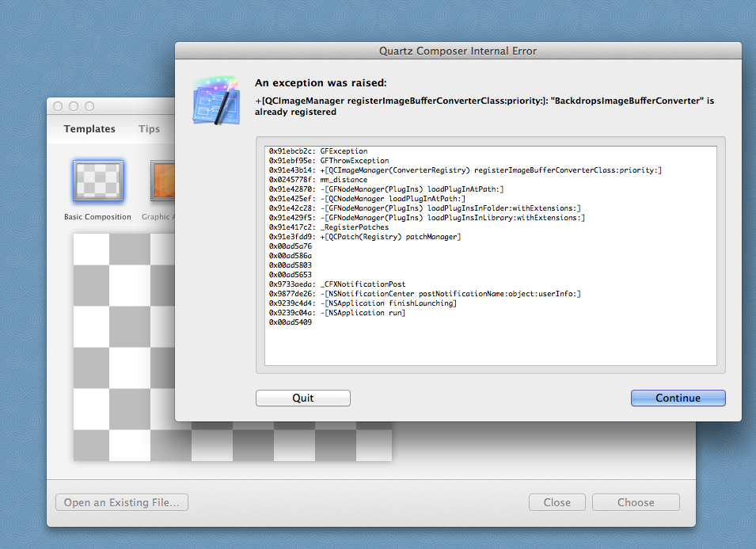Click the '_RegisterPatches' stack trace line
This screenshot has height=549, width=756.
point(329,227)
